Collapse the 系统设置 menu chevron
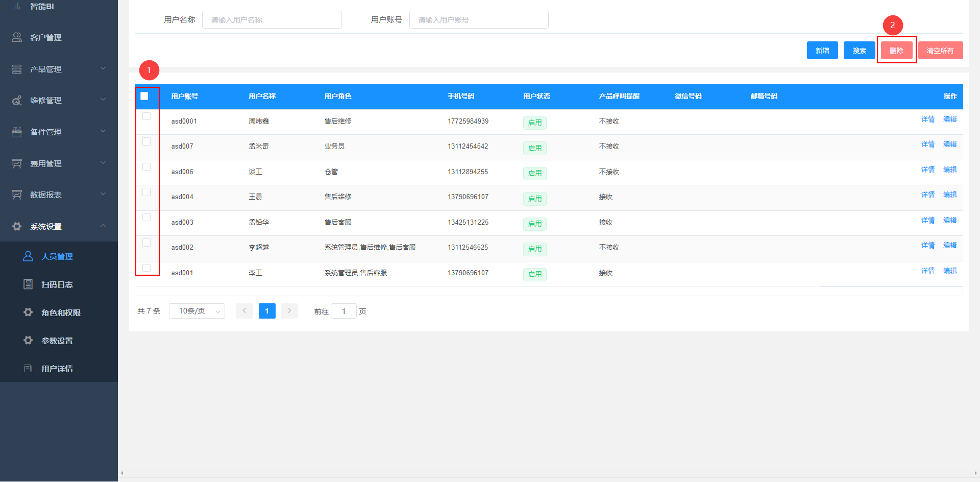Image resolution: width=980 pixels, height=482 pixels. point(103,226)
